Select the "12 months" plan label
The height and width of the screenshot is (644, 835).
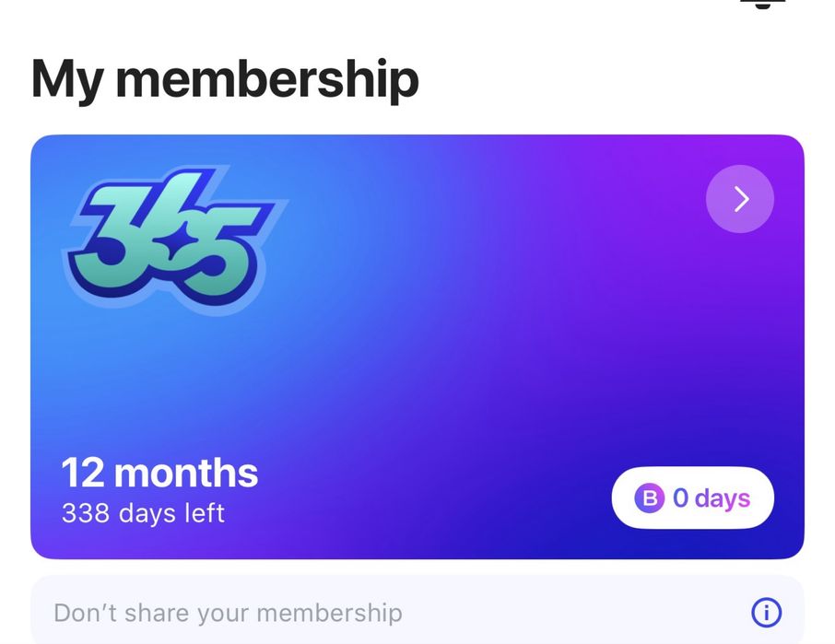[159, 473]
